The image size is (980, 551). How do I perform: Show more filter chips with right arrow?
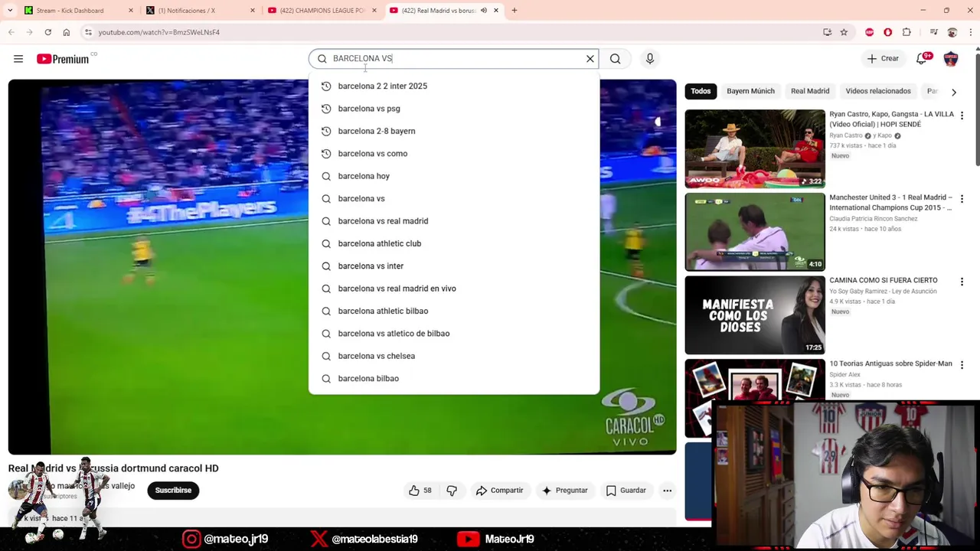[954, 92]
